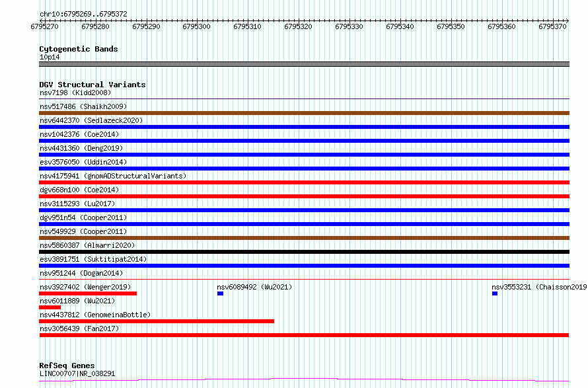Select the 10p14 band label

tap(50, 57)
